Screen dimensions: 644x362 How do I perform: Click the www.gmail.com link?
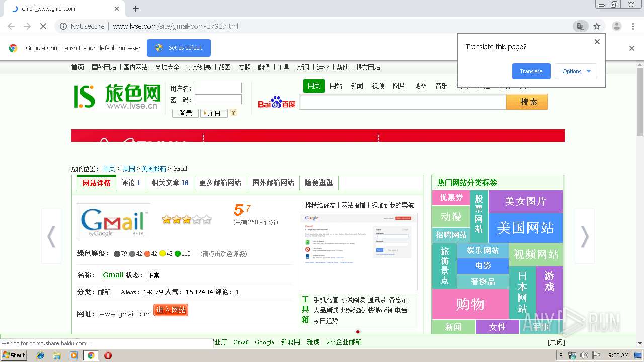coord(125,314)
